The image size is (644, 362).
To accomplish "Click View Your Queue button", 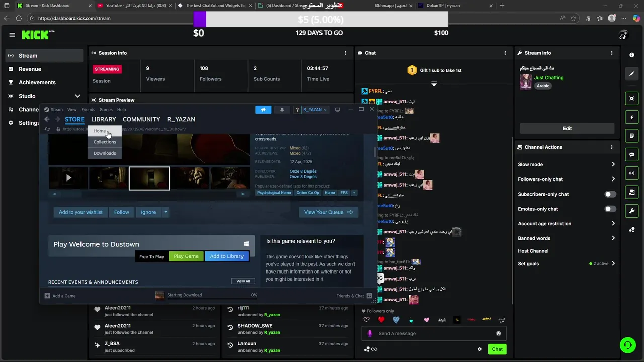I will pos(328,212).
